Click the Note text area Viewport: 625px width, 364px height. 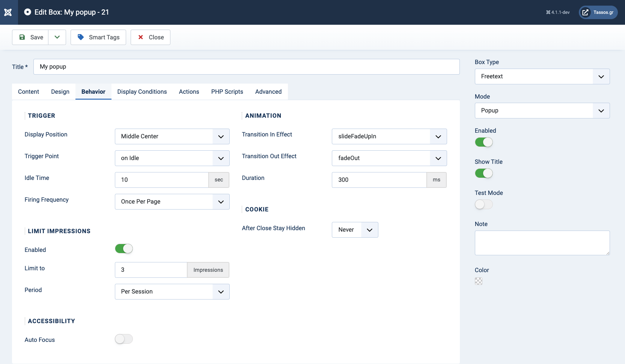coord(542,243)
